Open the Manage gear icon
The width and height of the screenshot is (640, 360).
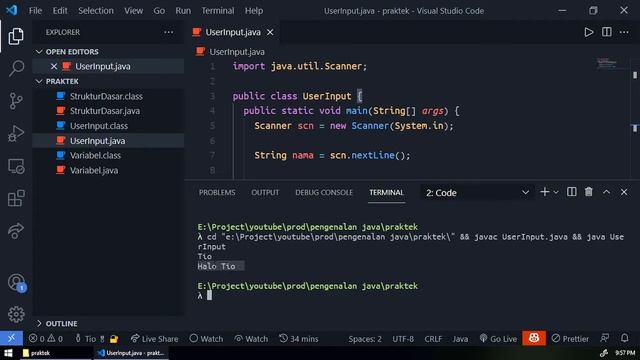16,314
